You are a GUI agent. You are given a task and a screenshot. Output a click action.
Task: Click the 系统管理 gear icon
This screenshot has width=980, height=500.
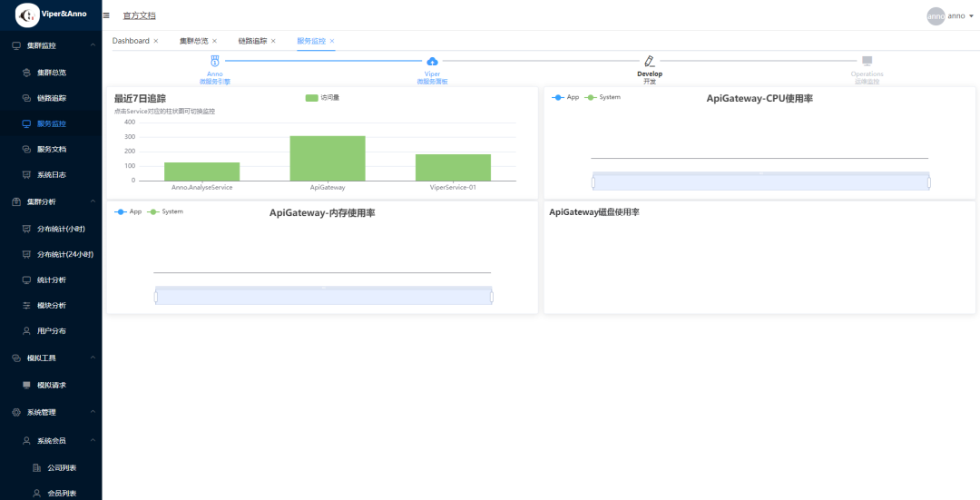(17, 413)
